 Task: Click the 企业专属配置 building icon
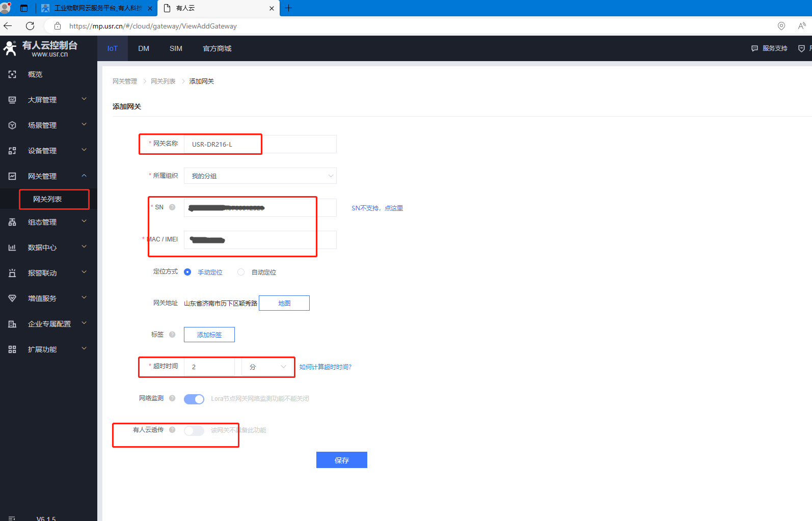coord(12,324)
